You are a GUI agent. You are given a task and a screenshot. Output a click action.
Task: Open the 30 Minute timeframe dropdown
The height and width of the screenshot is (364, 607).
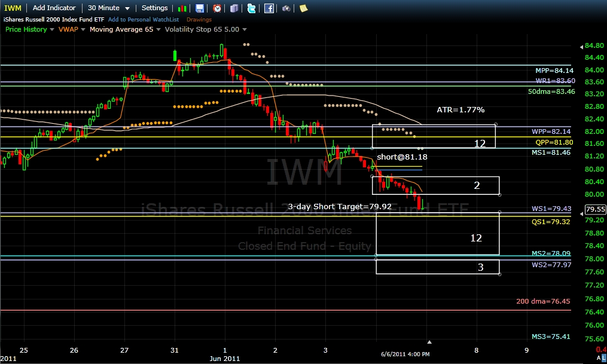(x=109, y=8)
